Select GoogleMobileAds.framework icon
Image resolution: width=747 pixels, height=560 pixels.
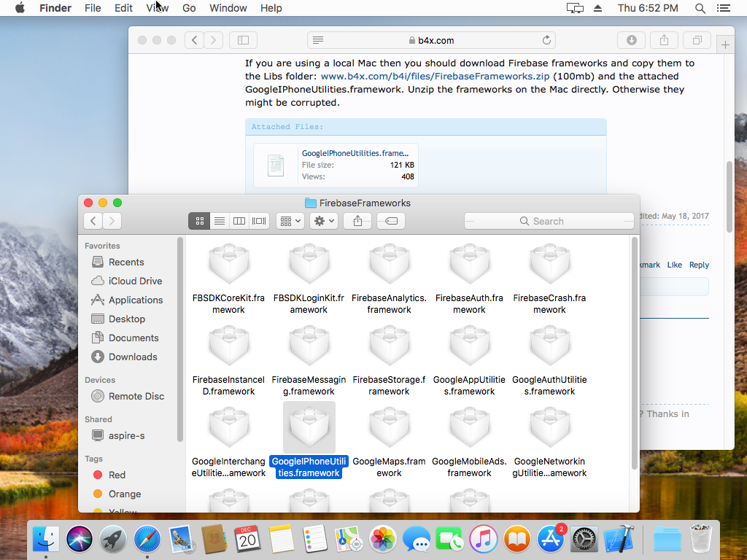pos(469,427)
